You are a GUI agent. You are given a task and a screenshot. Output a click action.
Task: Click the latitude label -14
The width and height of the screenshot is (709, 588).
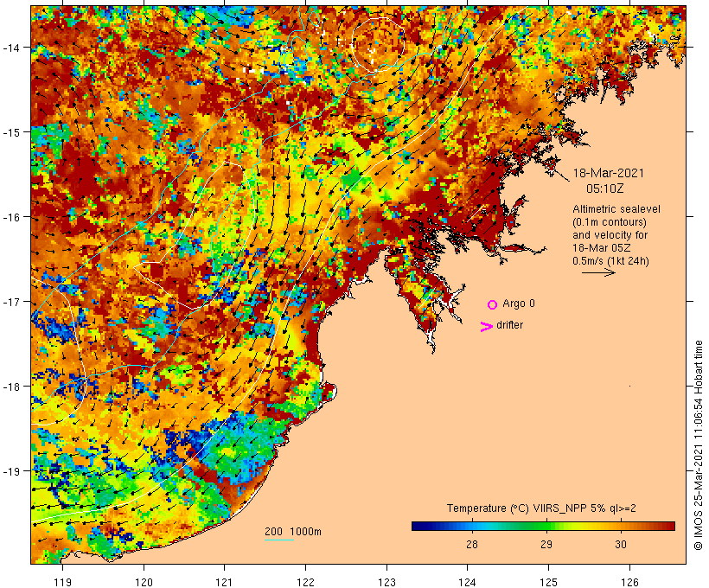(x=10, y=48)
